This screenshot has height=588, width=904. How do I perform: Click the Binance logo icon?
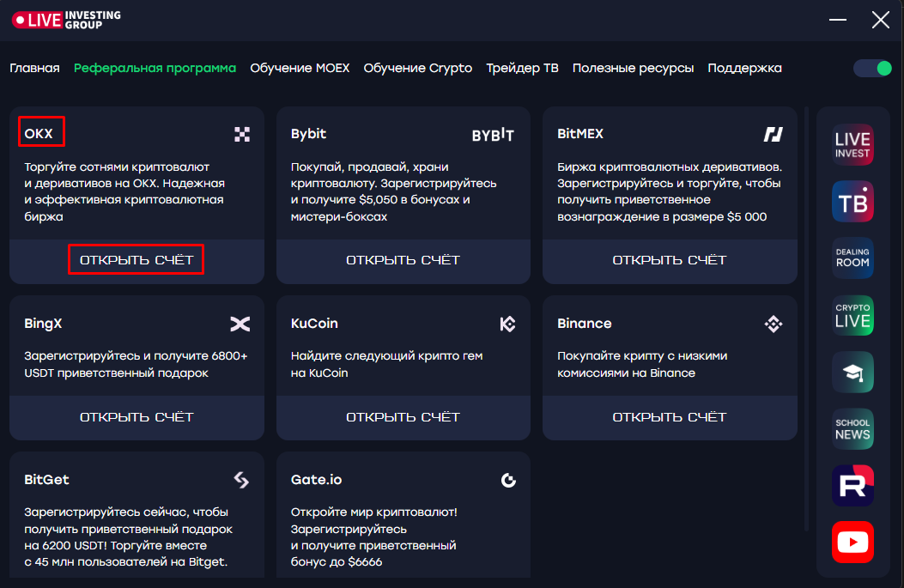(x=774, y=324)
